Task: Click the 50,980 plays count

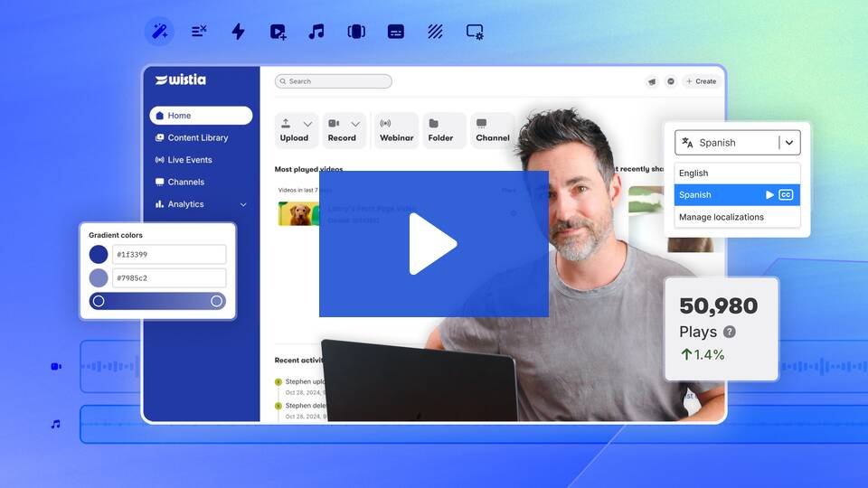Action: [x=719, y=306]
